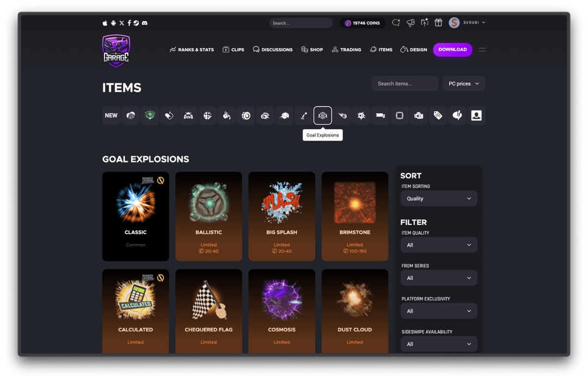Click the Steam icon in top bar
This screenshot has height=380, width=588.
pyautogui.click(x=136, y=23)
